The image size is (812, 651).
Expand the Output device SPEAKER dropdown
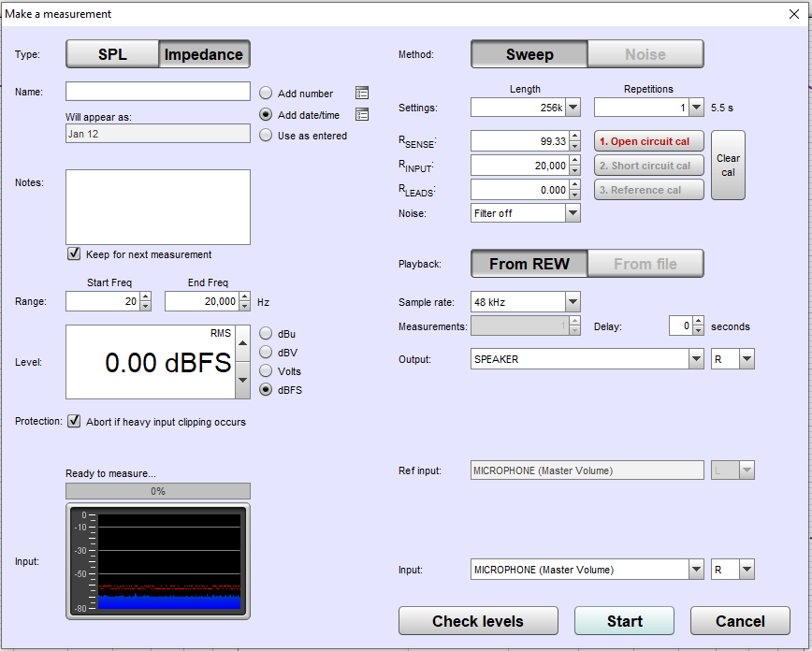click(697, 359)
